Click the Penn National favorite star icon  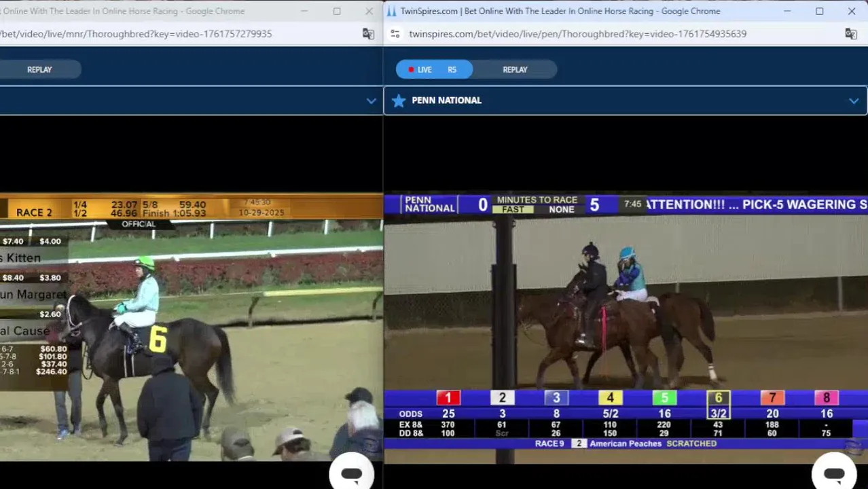(399, 101)
